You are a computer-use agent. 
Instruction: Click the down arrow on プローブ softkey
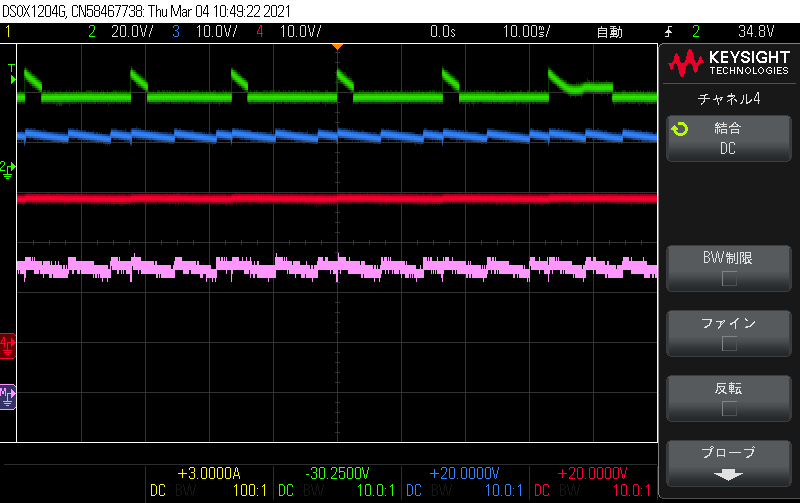tap(728, 475)
